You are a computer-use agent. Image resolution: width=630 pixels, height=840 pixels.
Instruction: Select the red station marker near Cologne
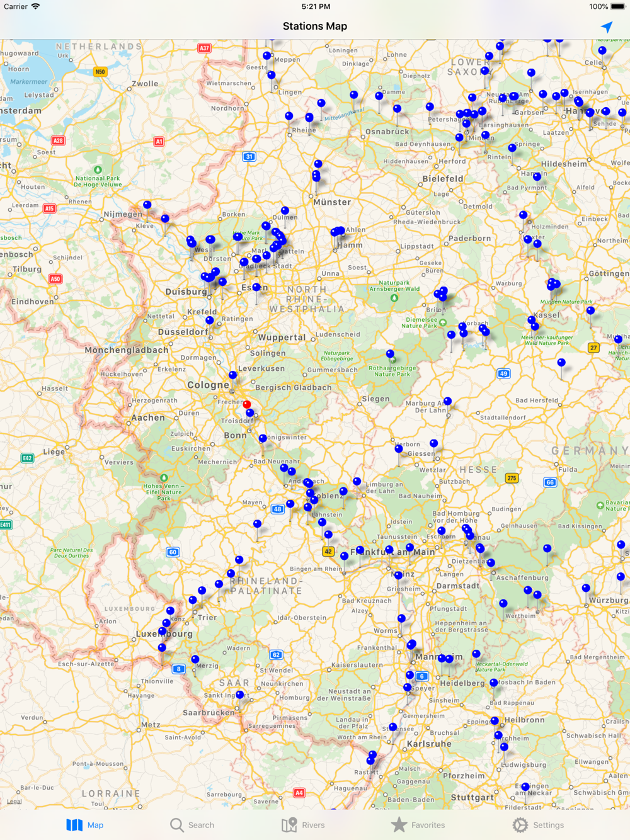[x=247, y=405]
